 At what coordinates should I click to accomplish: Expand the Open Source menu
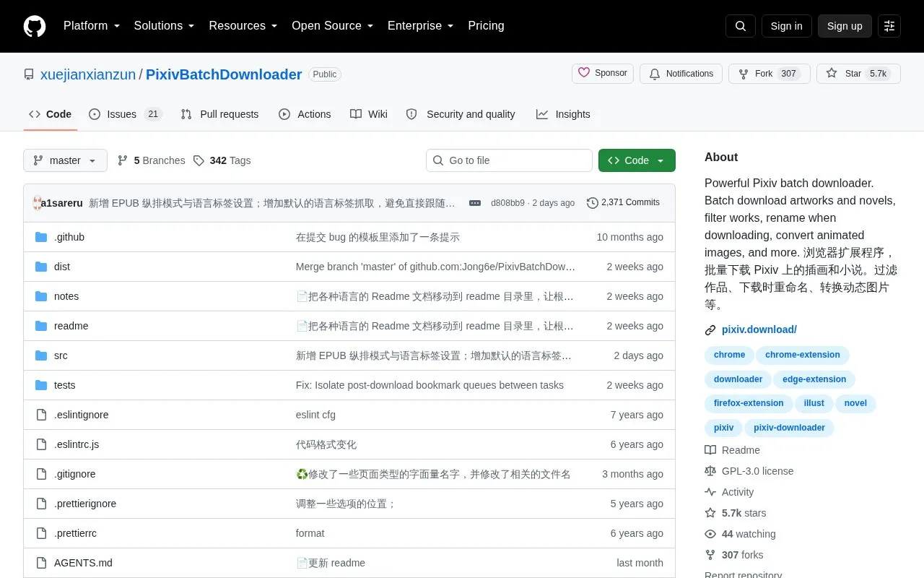(332, 26)
